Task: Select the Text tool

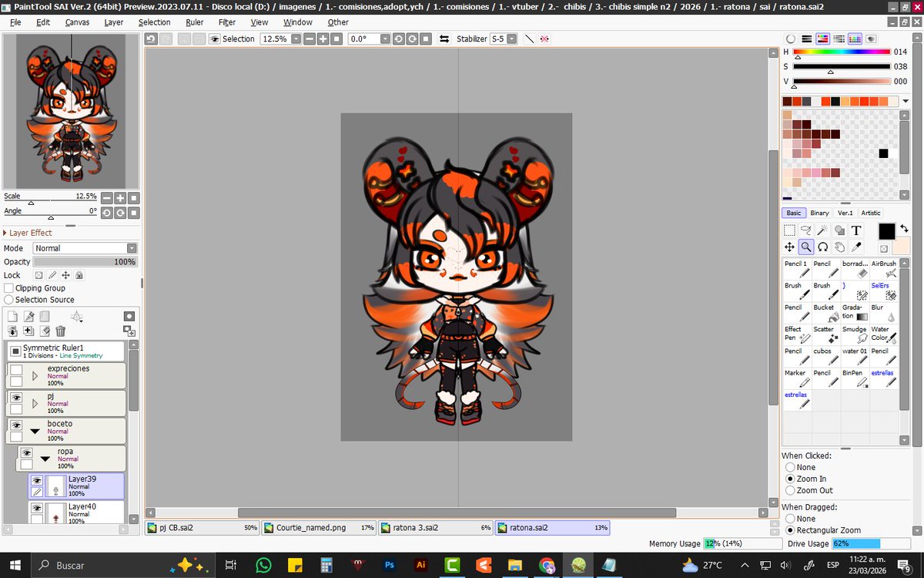Action: (857, 230)
